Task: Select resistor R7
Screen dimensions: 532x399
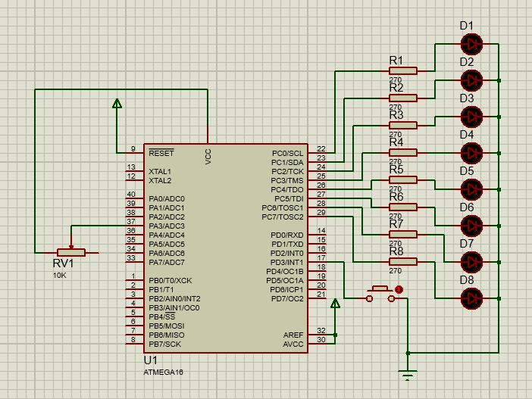Action: [403, 234]
